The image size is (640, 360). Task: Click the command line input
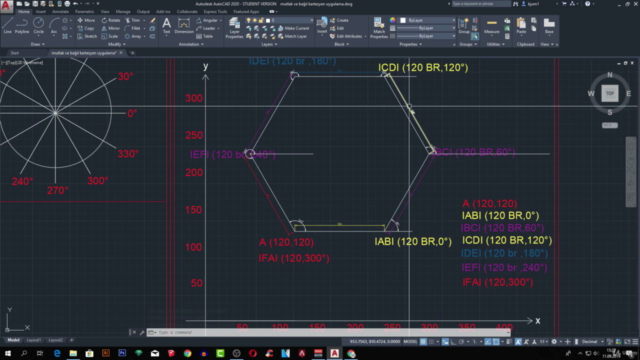pos(329,332)
